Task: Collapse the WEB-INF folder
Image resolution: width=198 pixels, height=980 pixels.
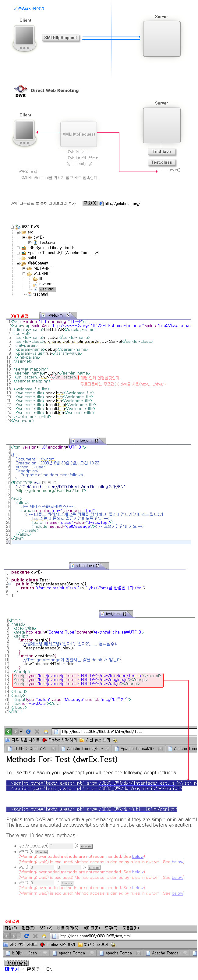Action: (x=23, y=274)
